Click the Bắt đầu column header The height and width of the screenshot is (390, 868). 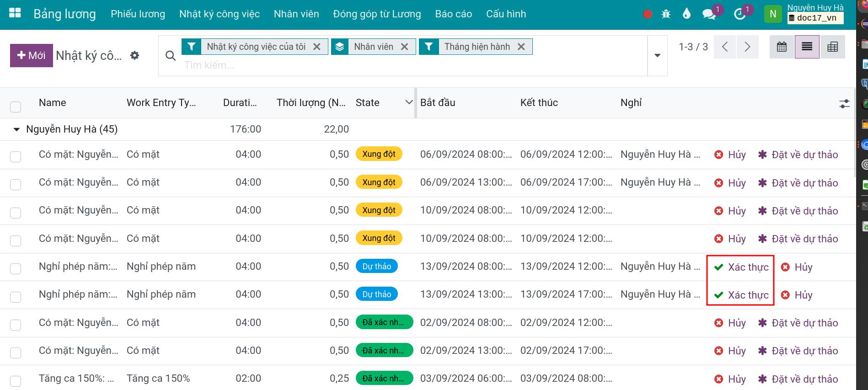(x=438, y=103)
